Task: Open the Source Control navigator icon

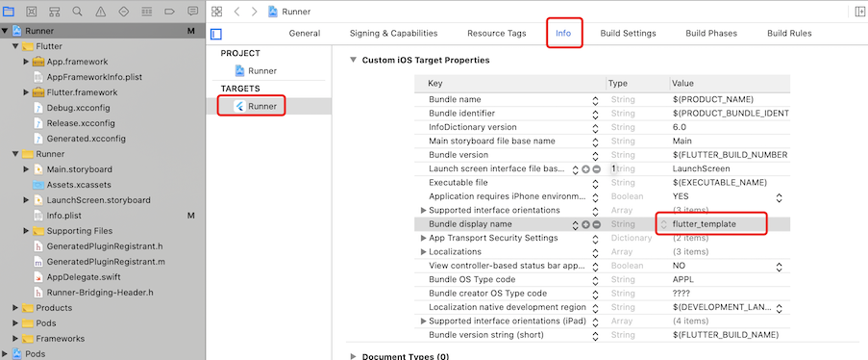Action: pyautogui.click(x=31, y=12)
